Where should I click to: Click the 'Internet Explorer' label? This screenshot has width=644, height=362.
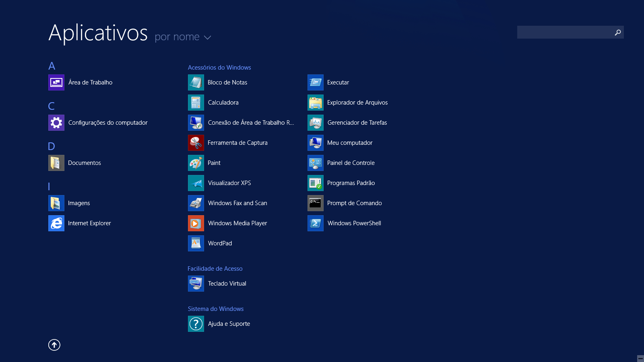point(89,223)
